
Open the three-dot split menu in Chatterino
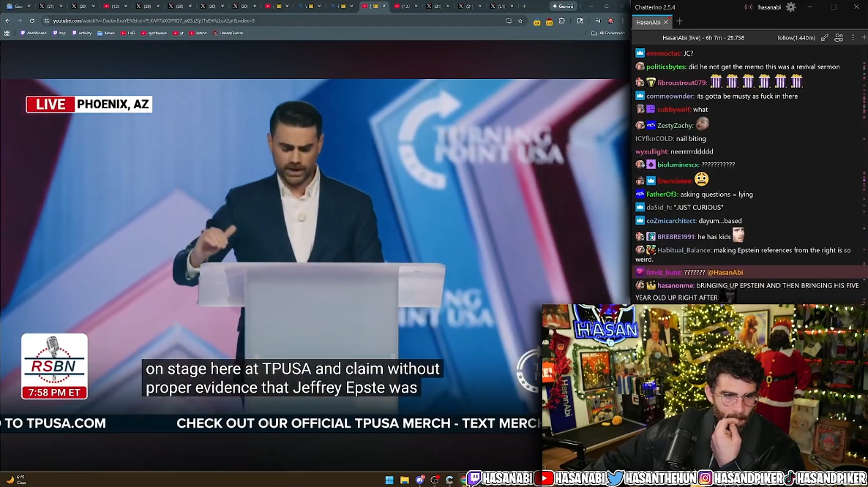853,37
